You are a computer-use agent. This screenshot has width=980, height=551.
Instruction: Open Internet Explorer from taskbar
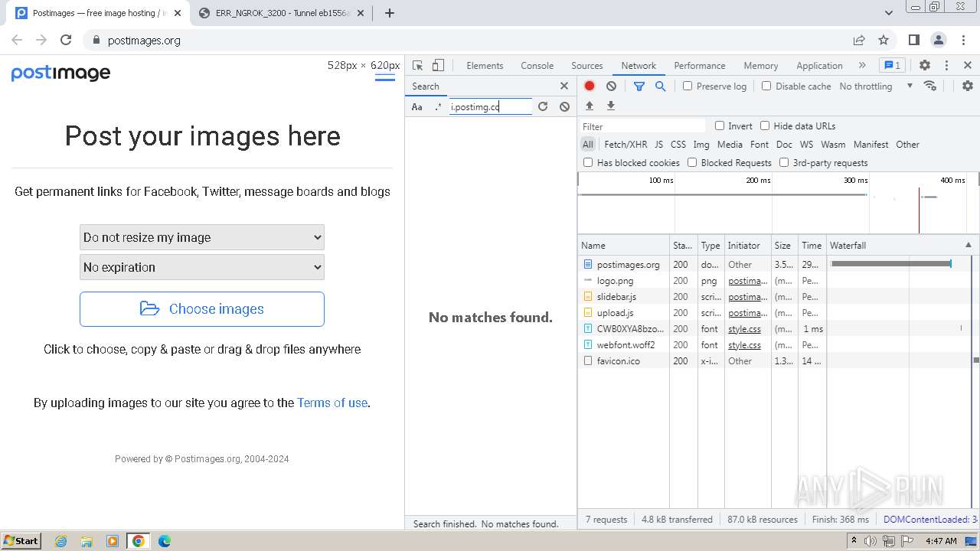(61, 541)
